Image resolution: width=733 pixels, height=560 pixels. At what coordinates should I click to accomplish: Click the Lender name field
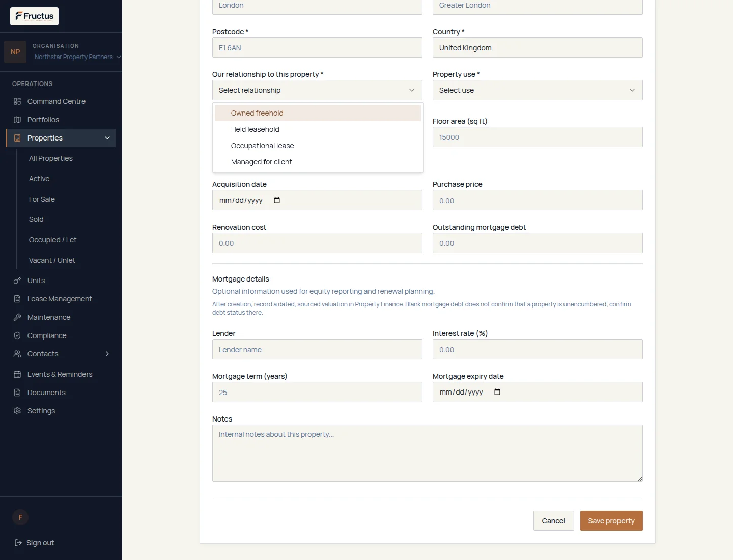coord(317,349)
